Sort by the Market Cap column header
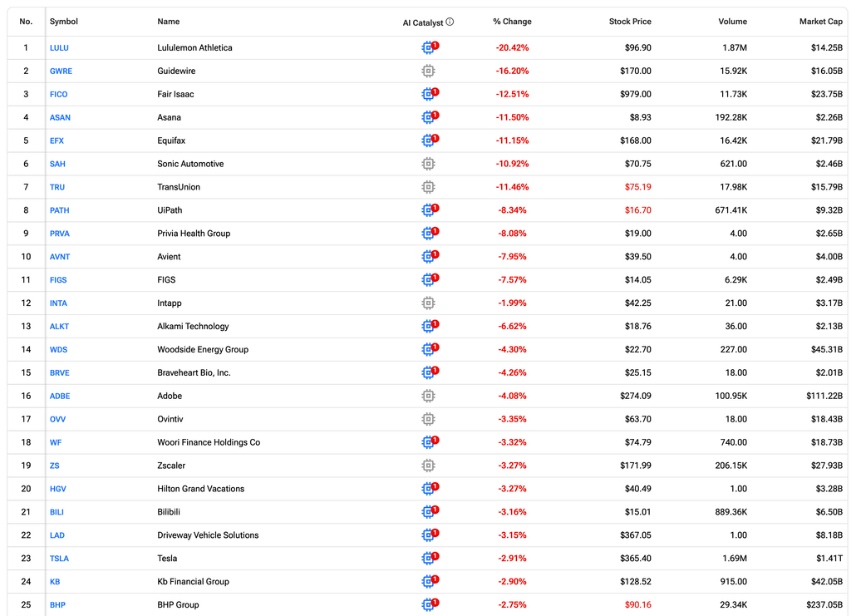Viewport: 851px width, 616px height. [820, 22]
